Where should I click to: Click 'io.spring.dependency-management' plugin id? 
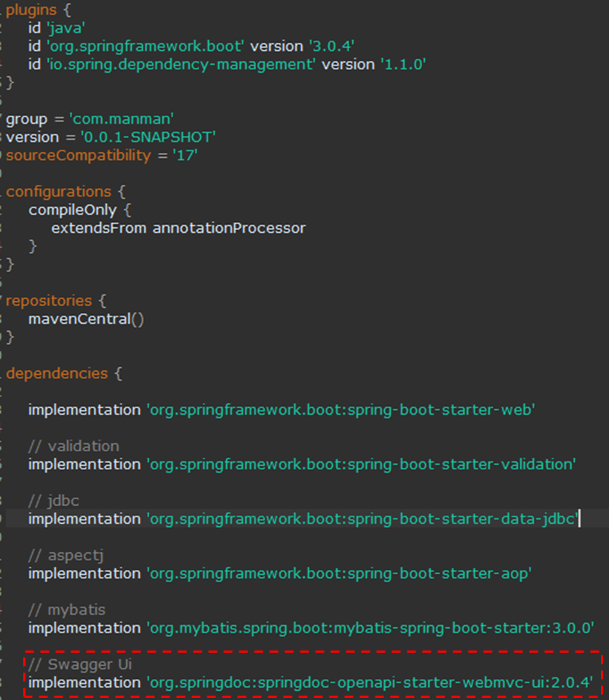(x=181, y=65)
